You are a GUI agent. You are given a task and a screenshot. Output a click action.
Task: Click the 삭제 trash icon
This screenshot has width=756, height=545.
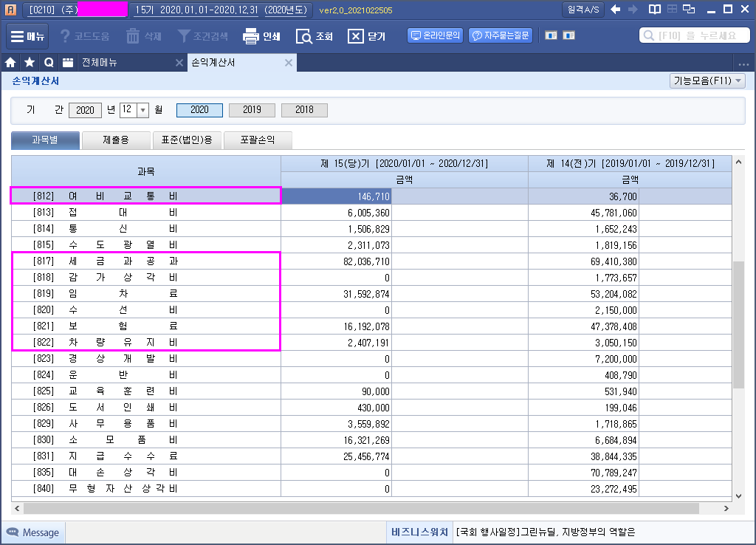133,36
